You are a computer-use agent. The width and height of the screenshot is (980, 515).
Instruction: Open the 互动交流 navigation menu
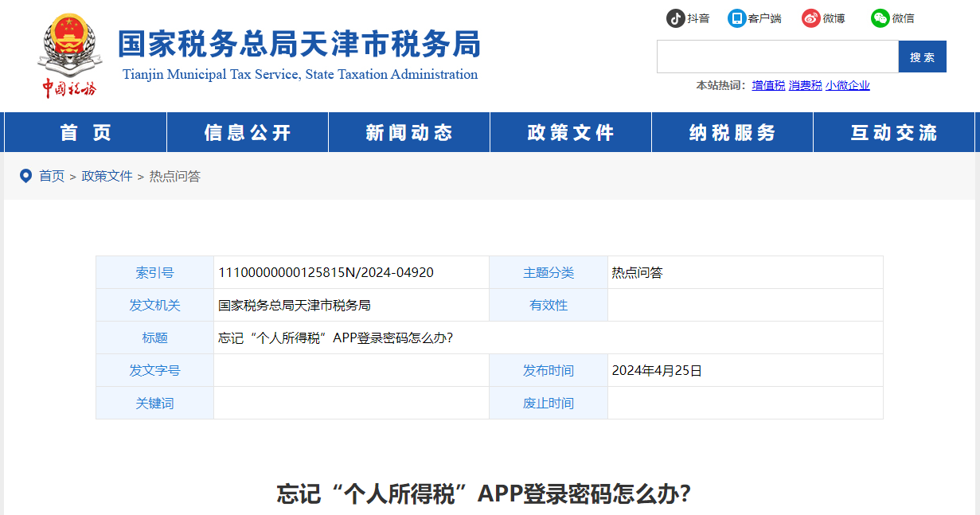[894, 132]
